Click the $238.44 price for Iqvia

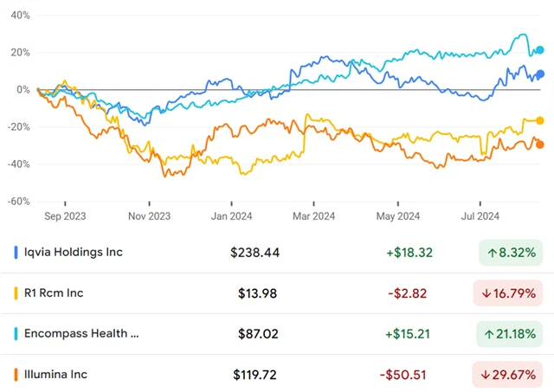tap(254, 253)
